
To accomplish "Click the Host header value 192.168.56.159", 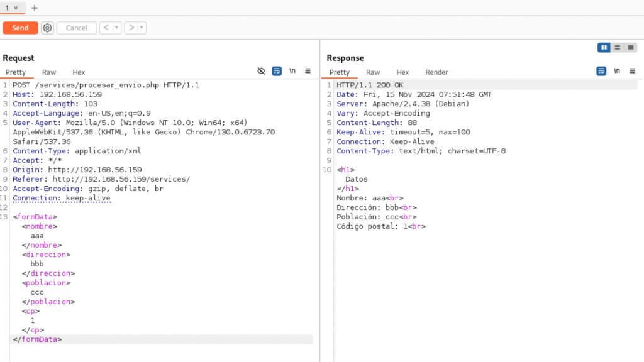I will (x=70, y=94).
